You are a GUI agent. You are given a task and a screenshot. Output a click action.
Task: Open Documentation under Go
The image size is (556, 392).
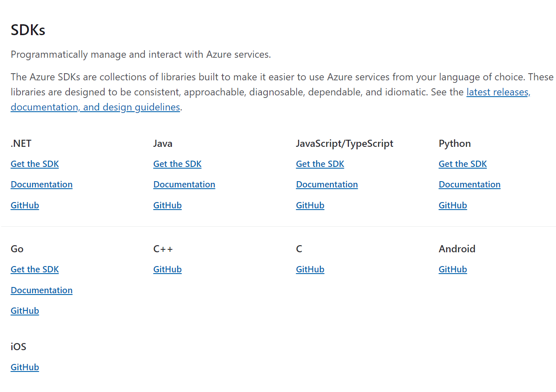pyautogui.click(x=41, y=290)
